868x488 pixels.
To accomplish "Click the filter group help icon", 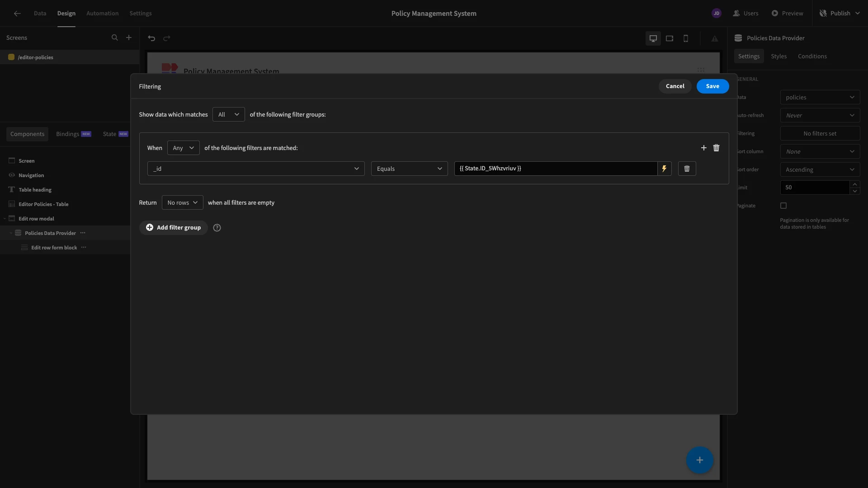I will pyautogui.click(x=217, y=228).
